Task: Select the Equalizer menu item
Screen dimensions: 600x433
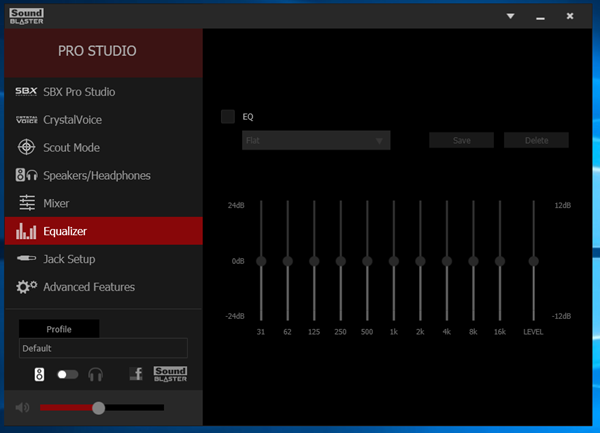Action: [x=104, y=231]
